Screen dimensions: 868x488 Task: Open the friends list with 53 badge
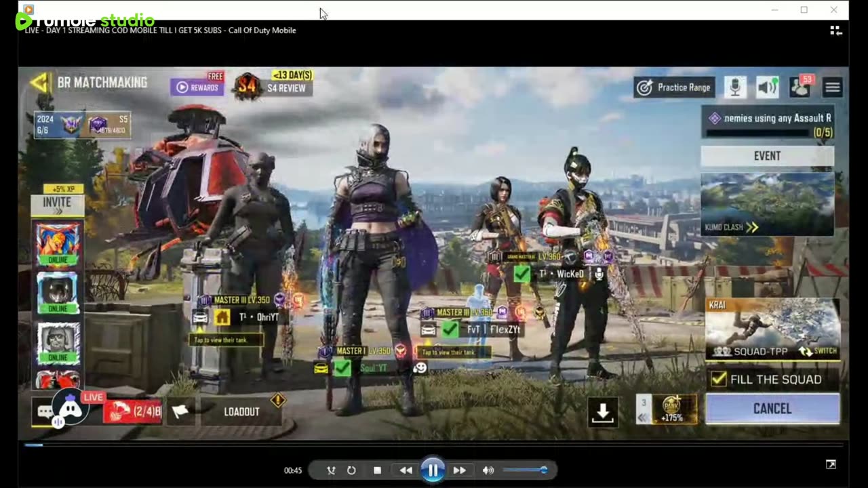click(801, 87)
